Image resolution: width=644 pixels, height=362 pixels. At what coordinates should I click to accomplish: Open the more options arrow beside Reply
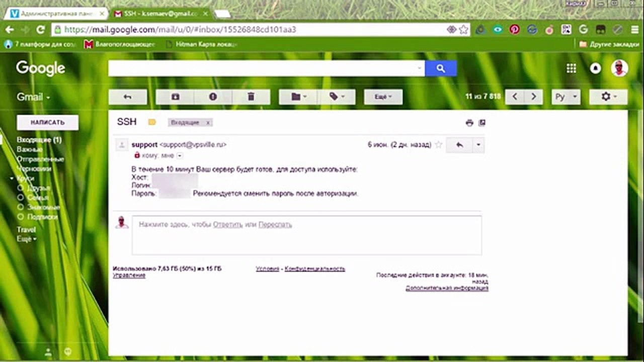[x=478, y=145]
